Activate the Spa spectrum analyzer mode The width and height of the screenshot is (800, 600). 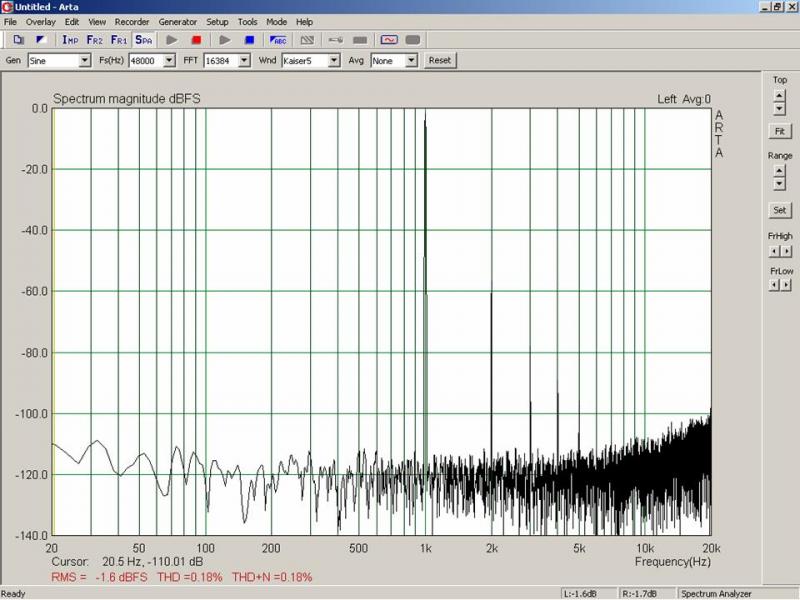(144, 40)
